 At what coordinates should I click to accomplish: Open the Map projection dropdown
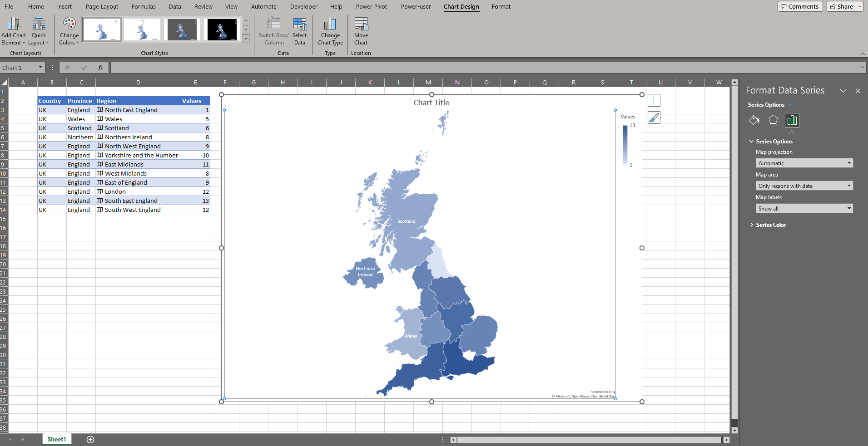(x=803, y=163)
